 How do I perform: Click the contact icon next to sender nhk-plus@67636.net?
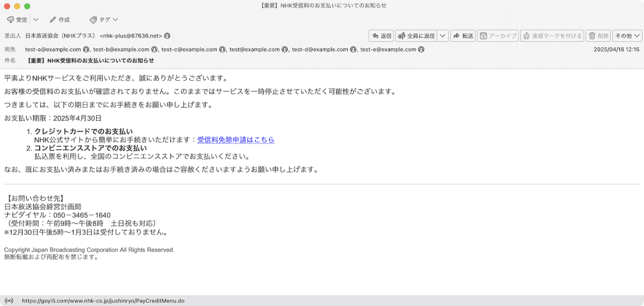pyautogui.click(x=167, y=36)
